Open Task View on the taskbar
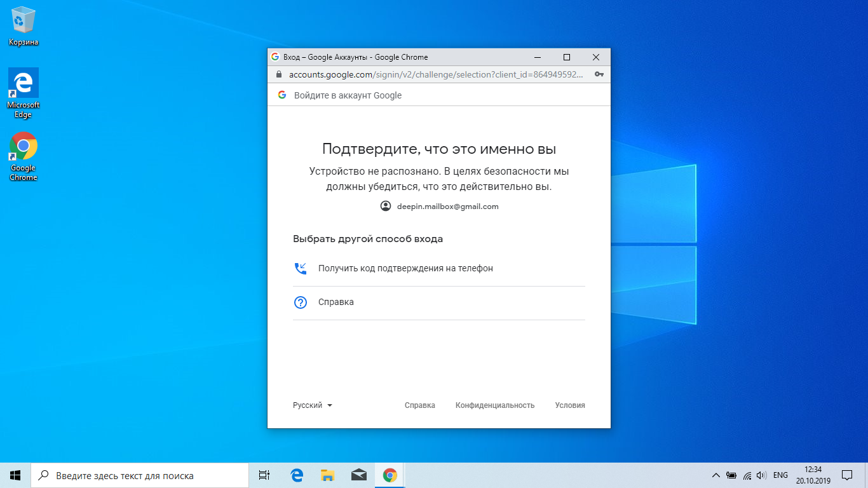Screen dimensions: 868x488 pyautogui.click(x=264, y=475)
